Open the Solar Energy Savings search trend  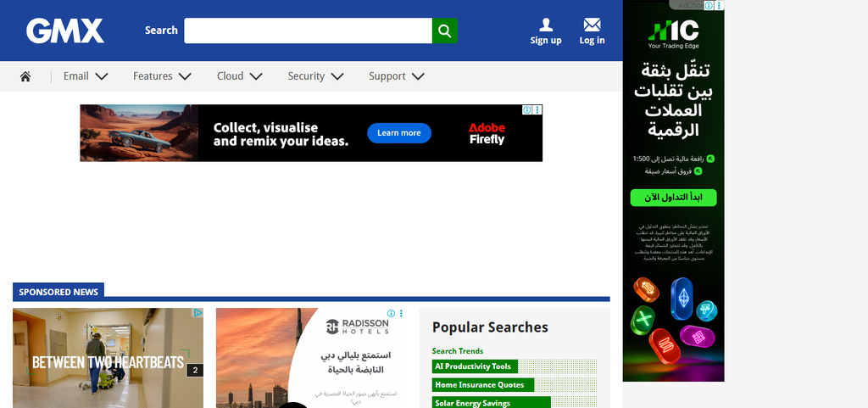point(492,403)
